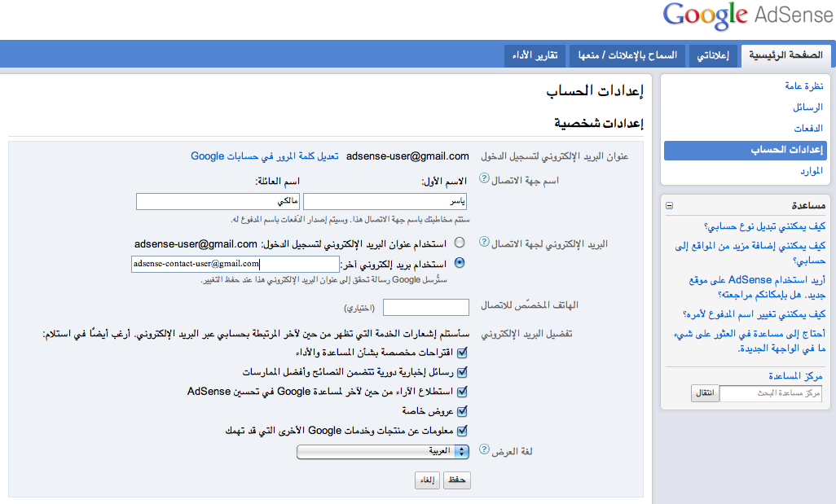
Task: Open link أريد استخدام AdSense على موقع جديد
Action: (x=757, y=287)
